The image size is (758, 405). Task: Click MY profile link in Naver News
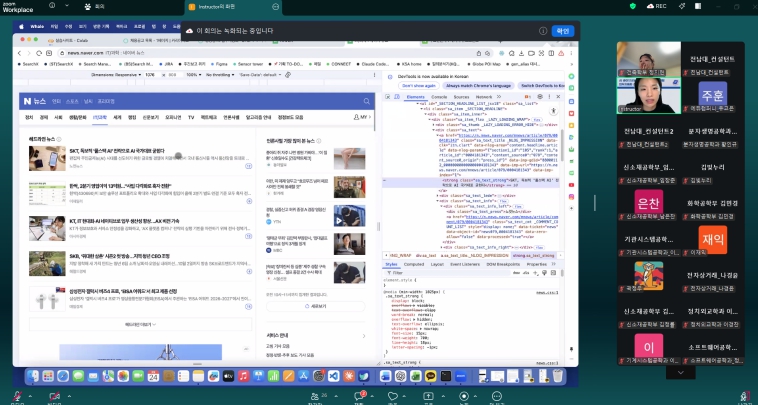(x=362, y=117)
